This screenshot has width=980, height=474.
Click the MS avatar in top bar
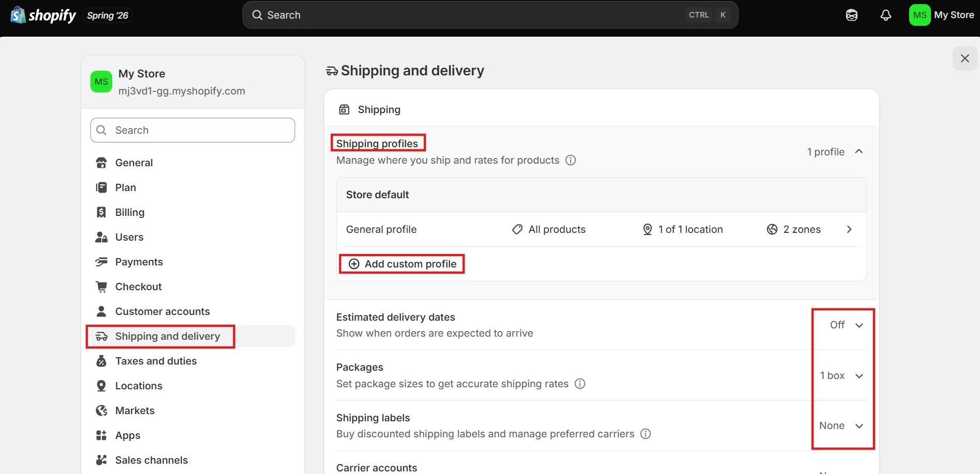(920, 15)
